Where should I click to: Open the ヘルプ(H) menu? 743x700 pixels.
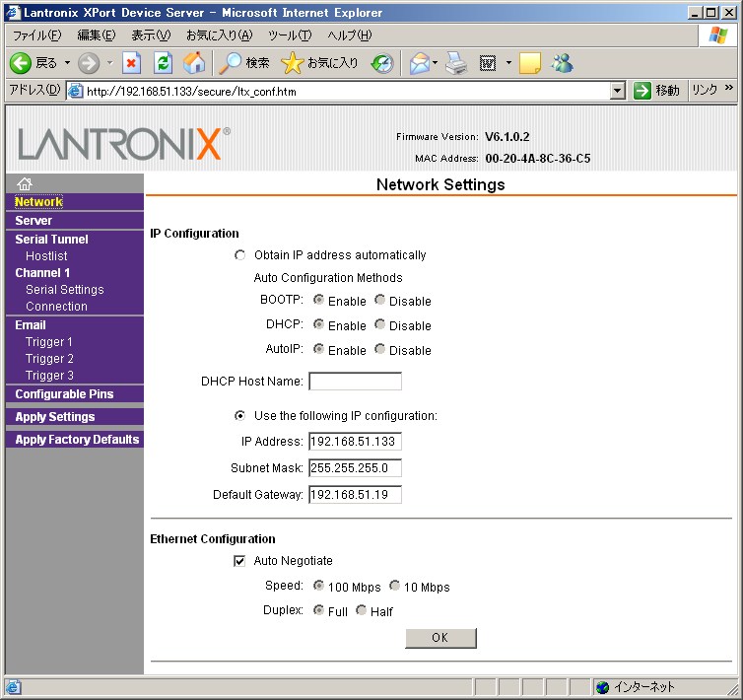349,35
